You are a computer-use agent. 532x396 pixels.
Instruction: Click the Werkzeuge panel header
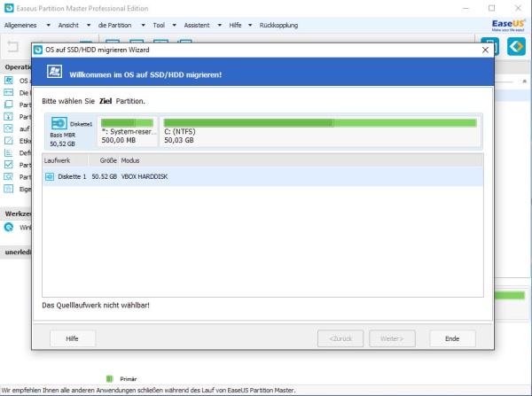click(18, 214)
